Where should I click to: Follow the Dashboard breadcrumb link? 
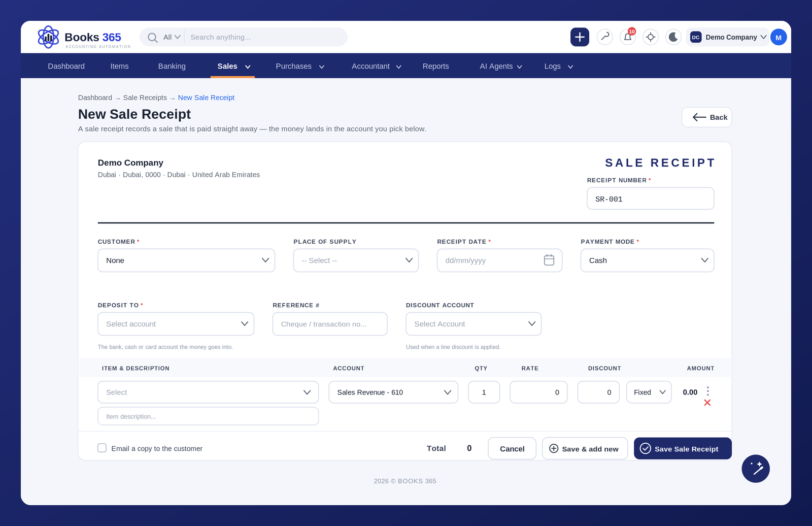coord(95,97)
